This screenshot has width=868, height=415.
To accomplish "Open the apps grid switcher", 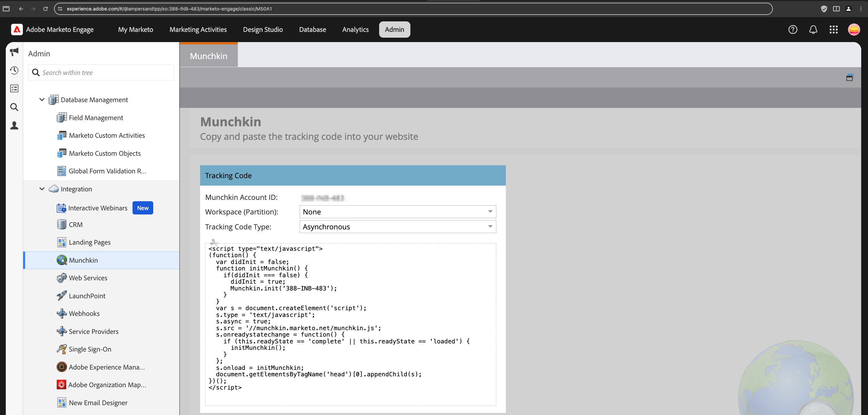I will click(x=833, y=30).
